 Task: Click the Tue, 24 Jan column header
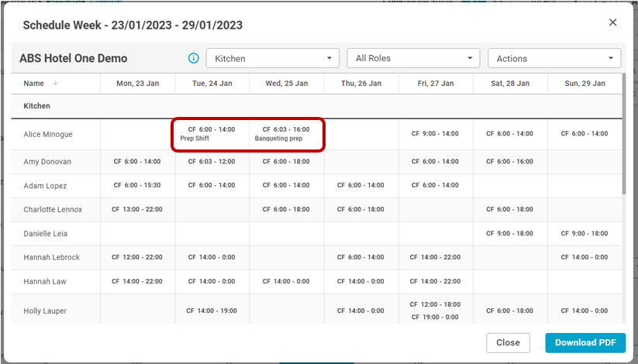click(x=212, y=84)
